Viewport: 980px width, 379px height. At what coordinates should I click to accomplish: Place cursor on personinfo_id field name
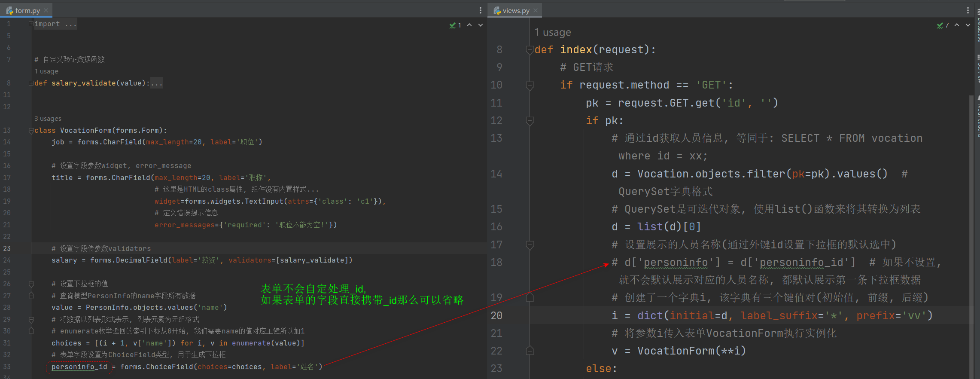click(x=79, y=367)
